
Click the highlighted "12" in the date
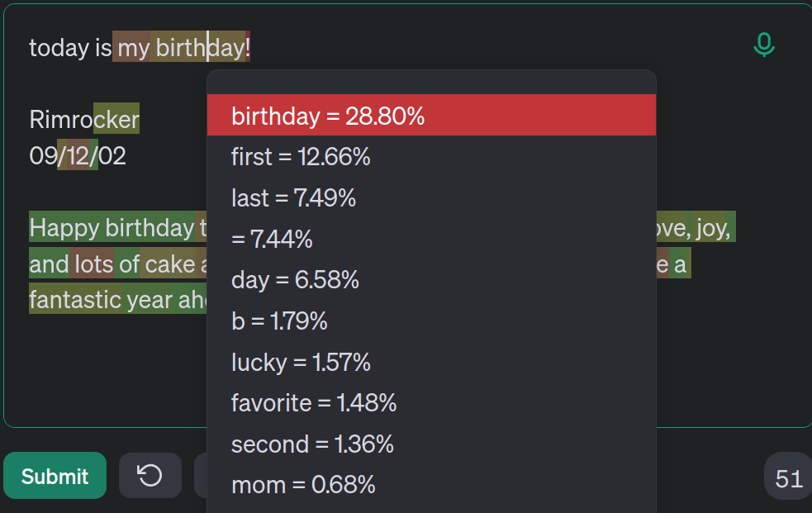(78, 155)
